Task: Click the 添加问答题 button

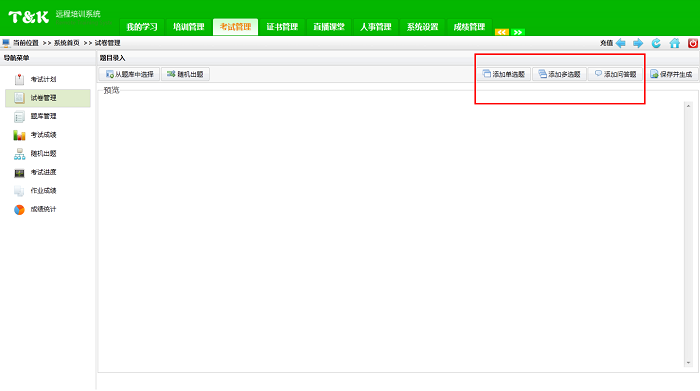Action: tap(616, 74)
